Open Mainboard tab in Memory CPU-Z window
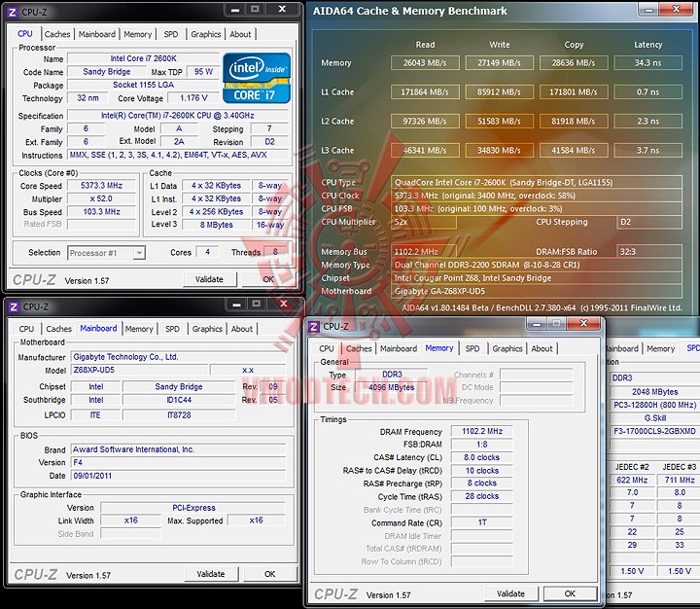The width and height of the screenshot is (700, 609). coord(399,348)
